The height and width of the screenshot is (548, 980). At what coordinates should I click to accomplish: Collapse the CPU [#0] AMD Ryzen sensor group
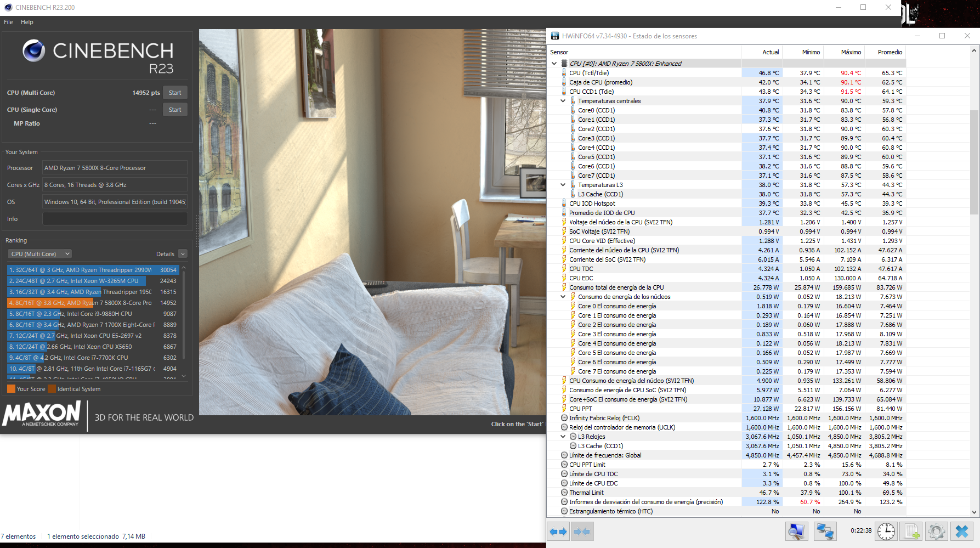554,64
